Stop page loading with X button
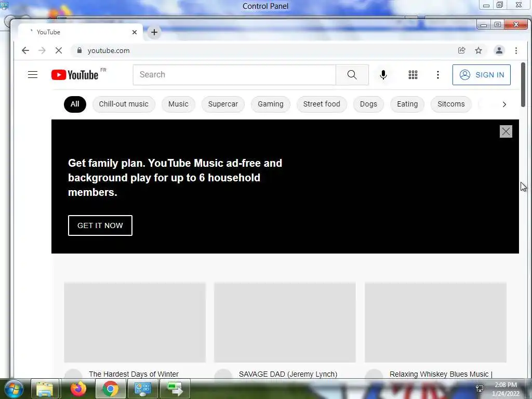This screenshot has width=532, height=399. point(59,50)
